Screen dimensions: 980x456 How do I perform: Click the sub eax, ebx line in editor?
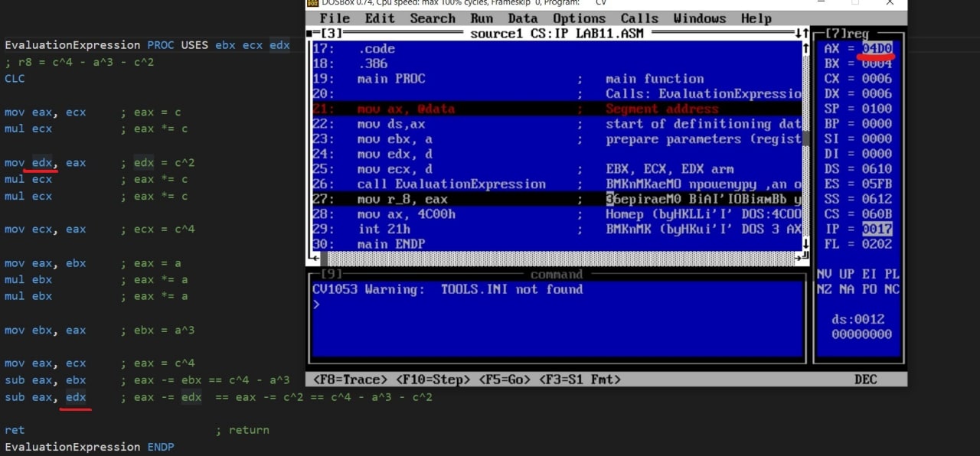click(x=147, y=380)
